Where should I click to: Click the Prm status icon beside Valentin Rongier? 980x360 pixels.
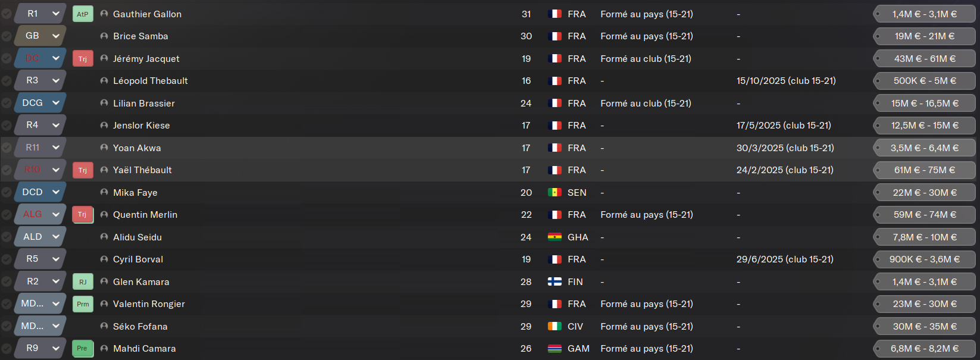coord(83,304)
